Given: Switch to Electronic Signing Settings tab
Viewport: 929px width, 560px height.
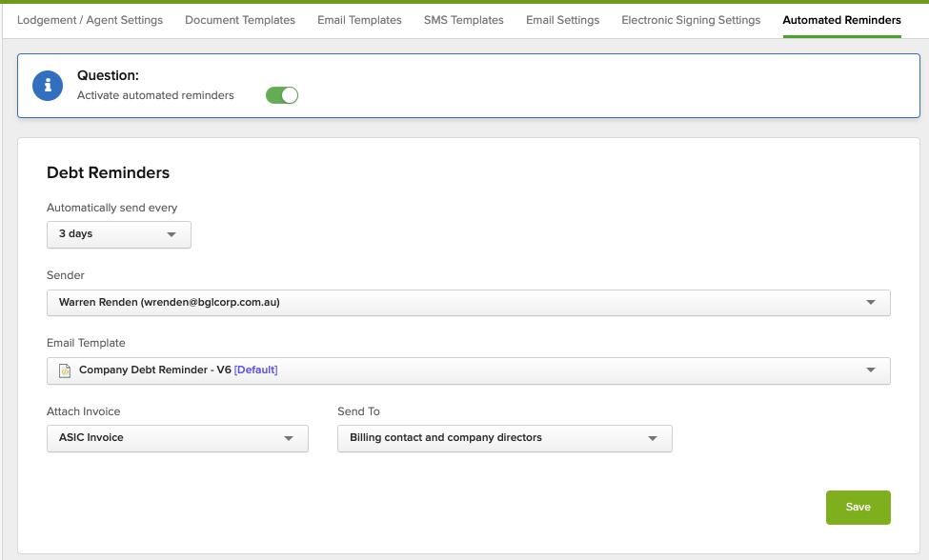Looking at the screenshot, I should click(x=691, y=20).
